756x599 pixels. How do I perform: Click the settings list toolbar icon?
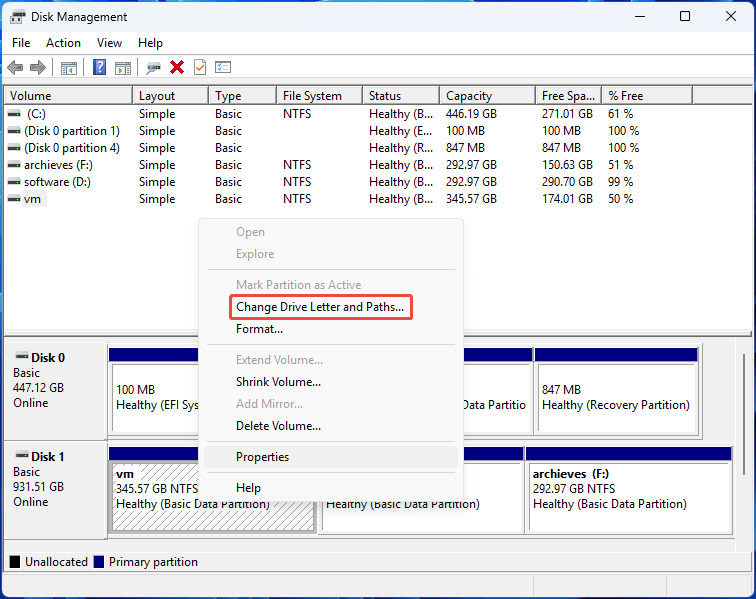(223, 67)
